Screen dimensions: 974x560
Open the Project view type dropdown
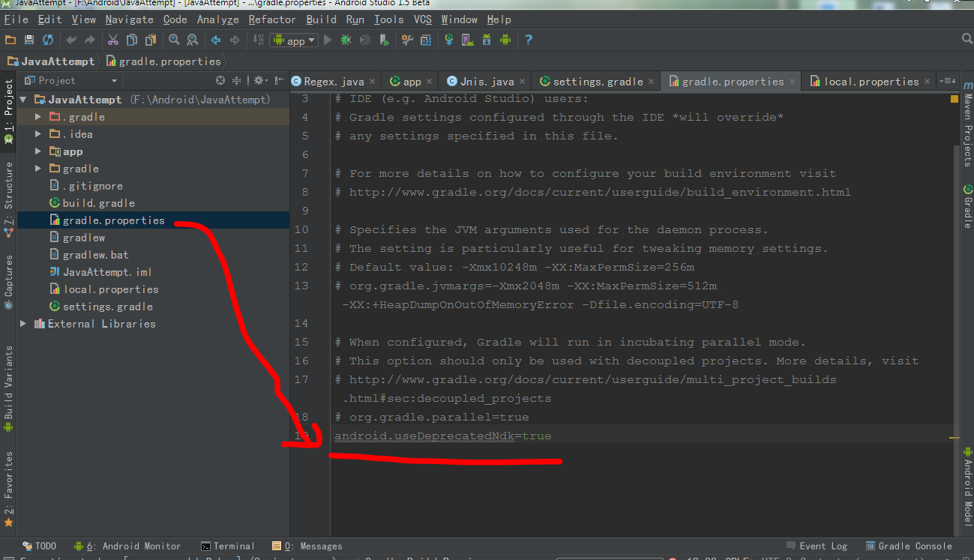tap(70, 80)
